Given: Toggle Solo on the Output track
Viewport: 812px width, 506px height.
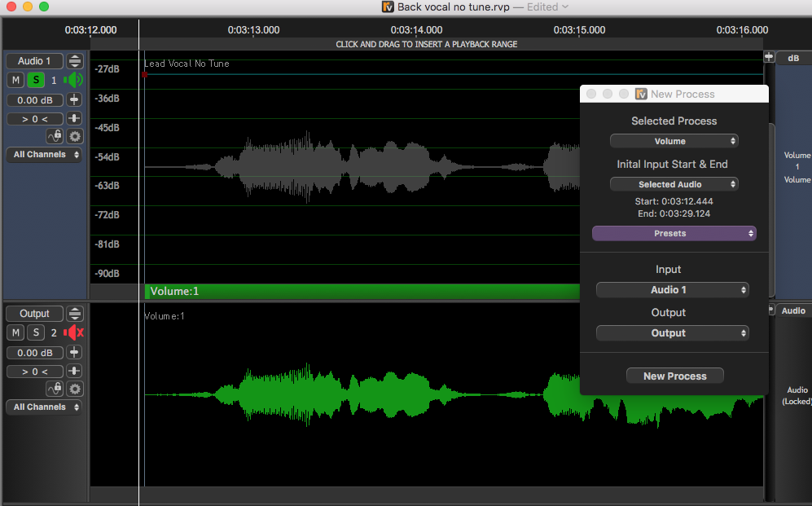Looking at the screenshot, I should click(36, 332).
